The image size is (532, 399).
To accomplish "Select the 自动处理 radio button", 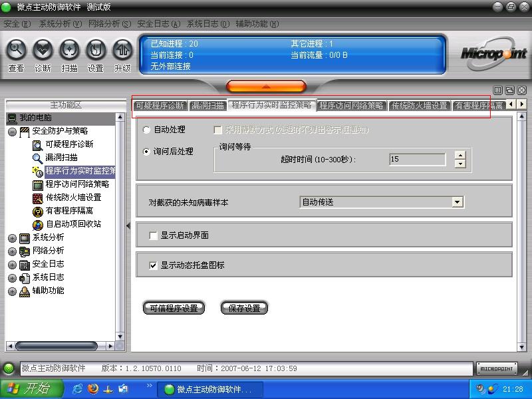I will point(146,130).
